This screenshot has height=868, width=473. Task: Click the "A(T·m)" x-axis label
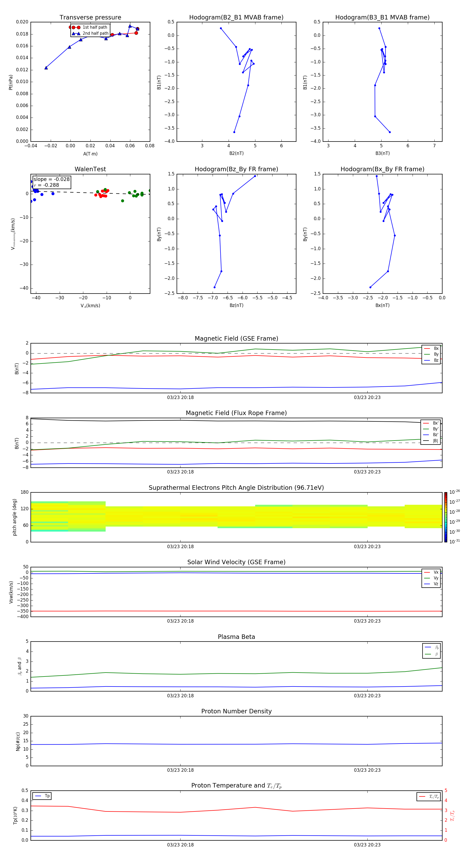point(90,154)
